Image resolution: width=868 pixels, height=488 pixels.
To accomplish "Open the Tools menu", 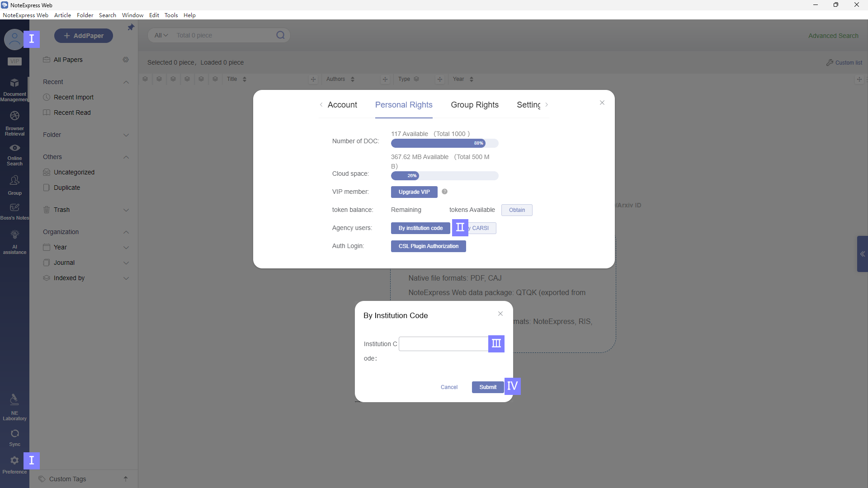I will click(x=171, y=15).
